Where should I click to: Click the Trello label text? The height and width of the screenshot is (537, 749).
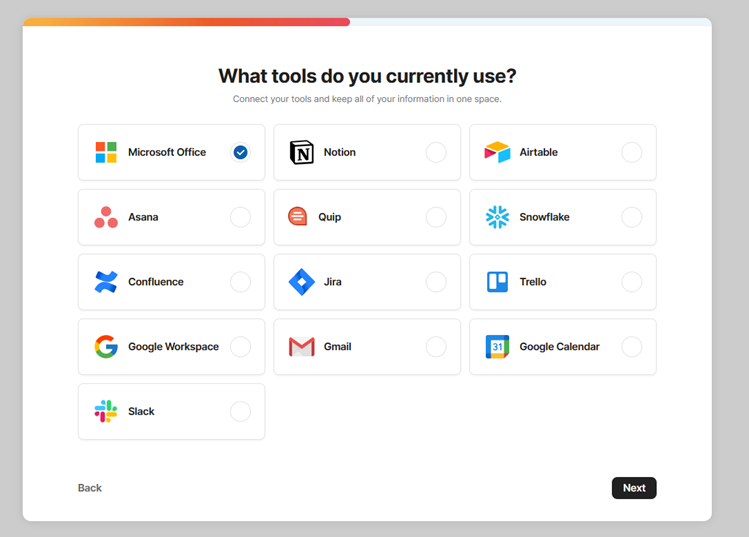click(533, 282)
